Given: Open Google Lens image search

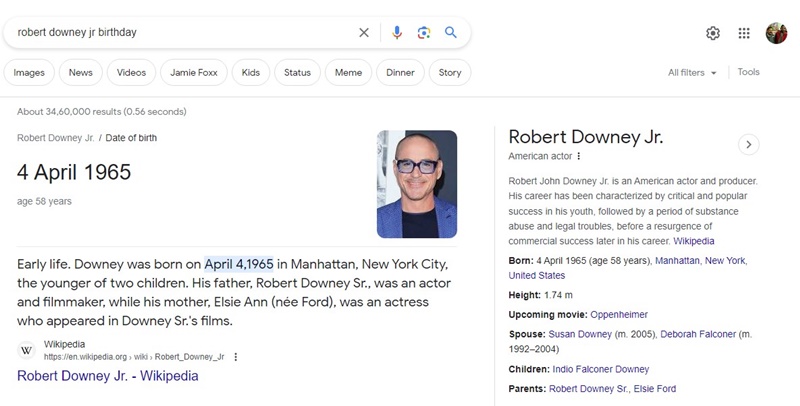Looking at the screenshot, I should coord(424,33).
